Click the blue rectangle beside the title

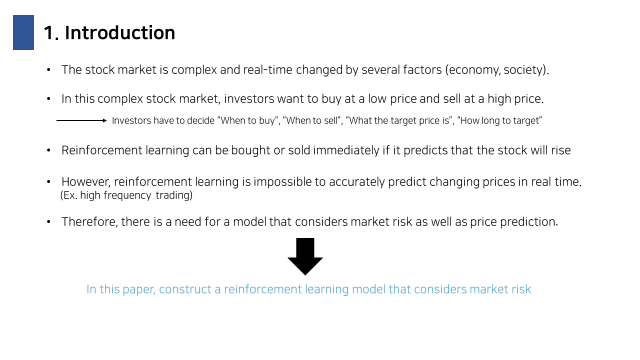coord(23,32)
